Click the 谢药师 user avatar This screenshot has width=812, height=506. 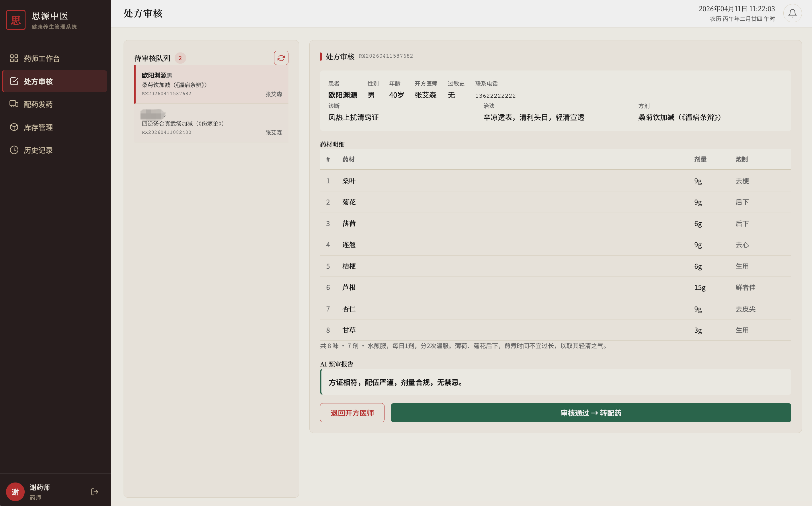tap(15, 492)
